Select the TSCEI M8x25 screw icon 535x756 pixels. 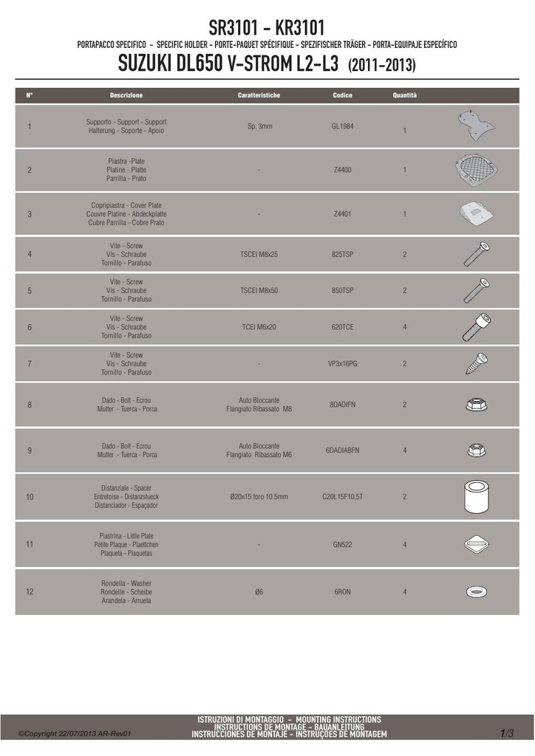[477, 254]
